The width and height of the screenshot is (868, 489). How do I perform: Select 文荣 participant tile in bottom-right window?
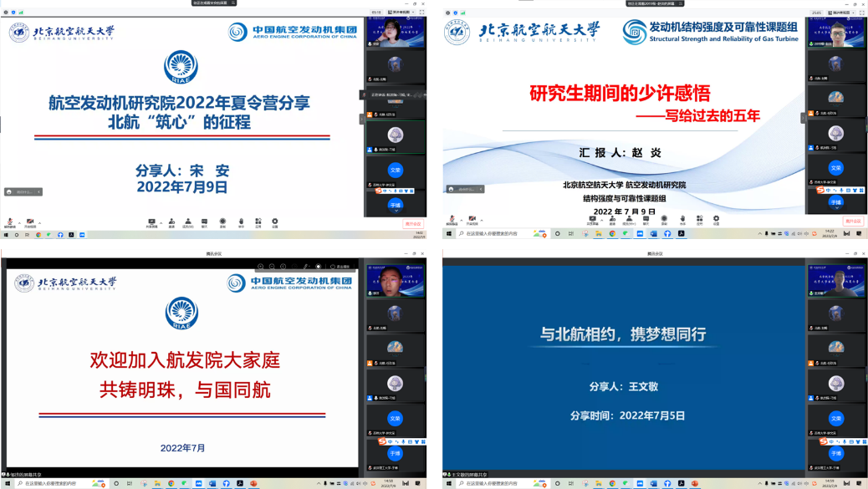pos(835,418)
